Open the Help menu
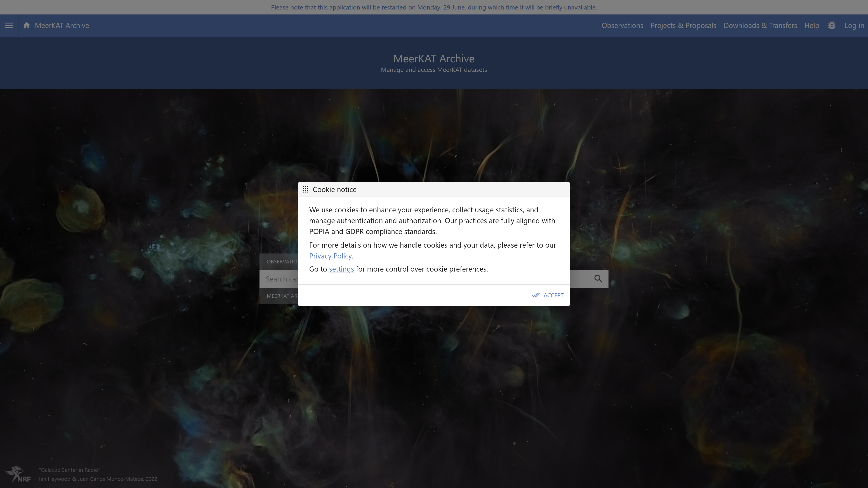Viewport: 868px width, 488px height. tap(811, 26)
